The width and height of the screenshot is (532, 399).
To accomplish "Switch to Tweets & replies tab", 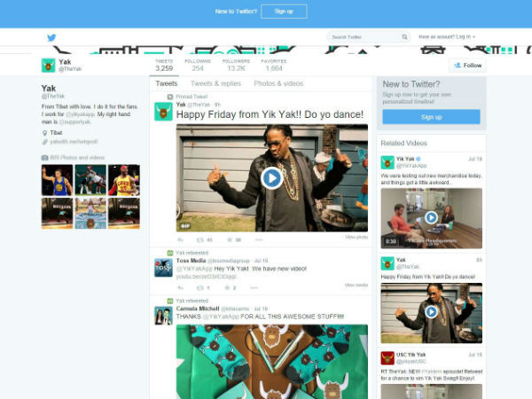I will [215, 83].
